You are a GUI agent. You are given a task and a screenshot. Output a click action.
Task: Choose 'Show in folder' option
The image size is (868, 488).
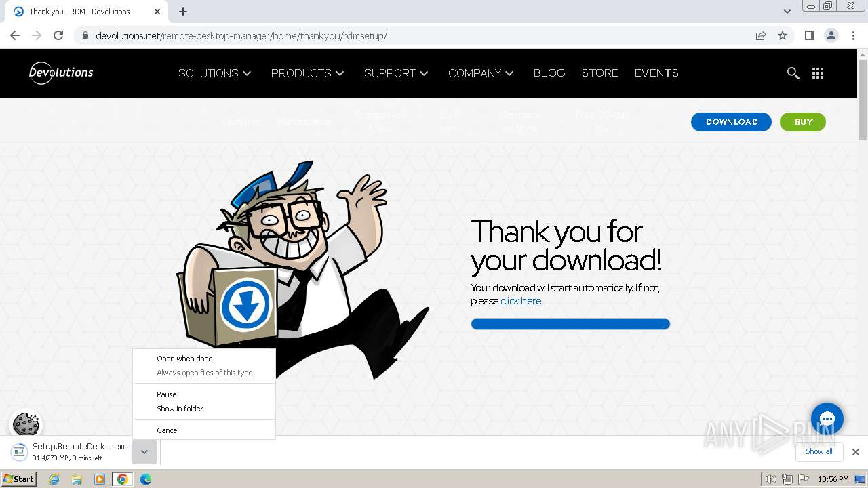point(204,409)
